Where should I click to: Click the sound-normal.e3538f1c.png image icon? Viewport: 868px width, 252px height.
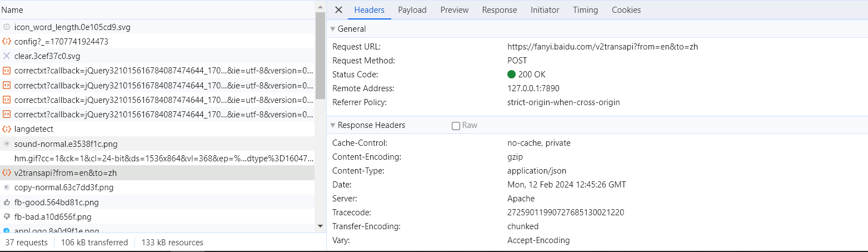pos(7,144)
